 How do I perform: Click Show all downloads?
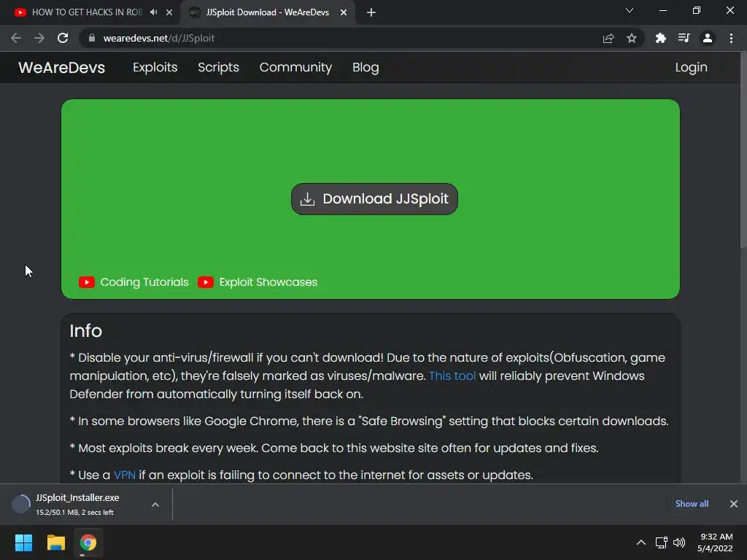coord(692,504)
